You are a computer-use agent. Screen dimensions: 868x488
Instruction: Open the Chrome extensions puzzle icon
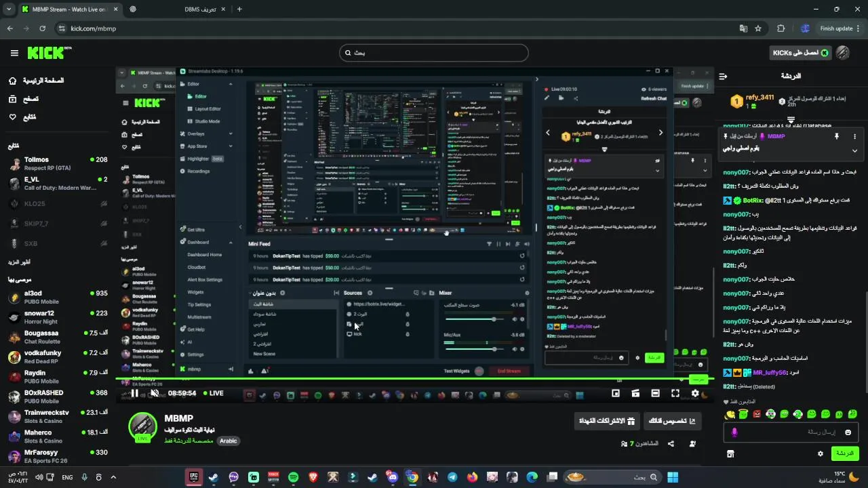tap(781, 28)
